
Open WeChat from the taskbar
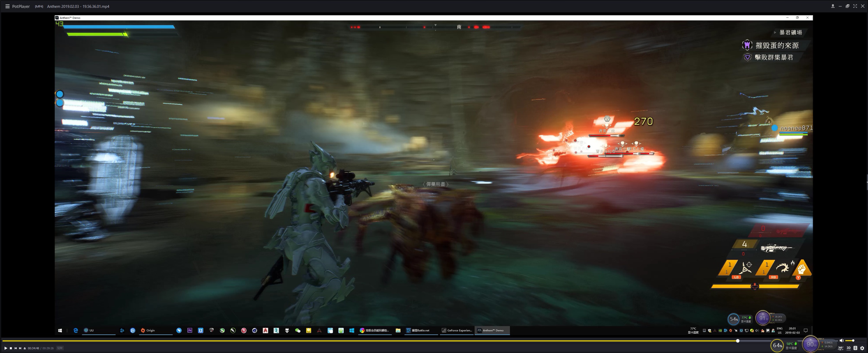pos(297,330)
